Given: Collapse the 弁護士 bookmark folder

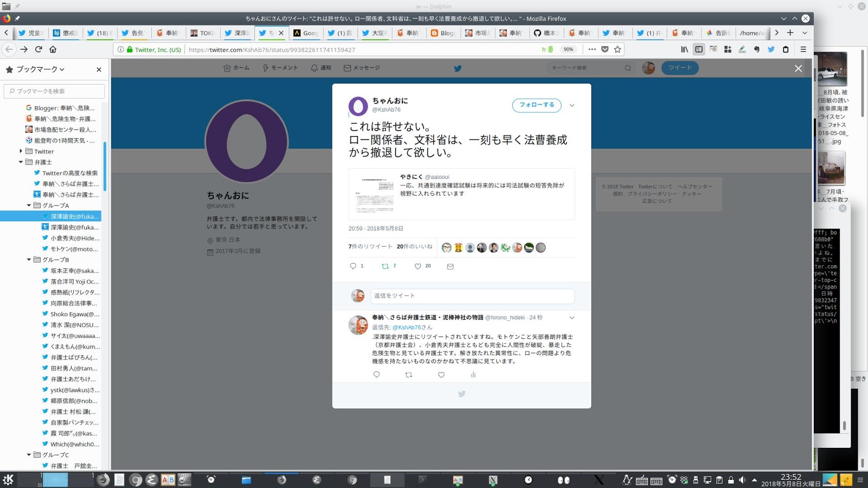Looking at the screenshot, I should tap(21, 162).
